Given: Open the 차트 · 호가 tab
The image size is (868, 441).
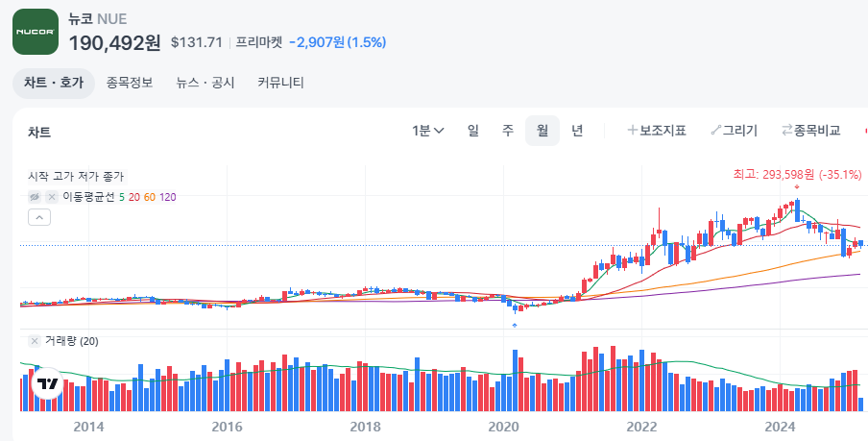Looking at the screenshot, I should [x=54, y=83].
